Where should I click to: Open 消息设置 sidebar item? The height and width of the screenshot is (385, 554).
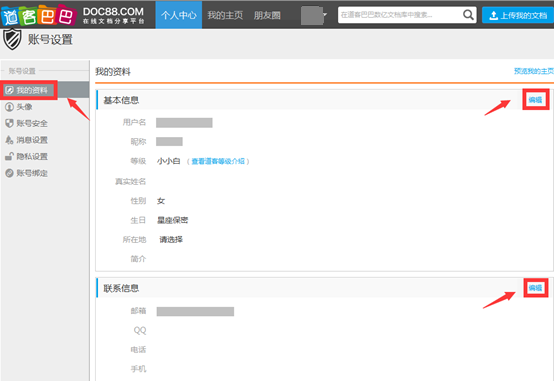tap(32, 140)
